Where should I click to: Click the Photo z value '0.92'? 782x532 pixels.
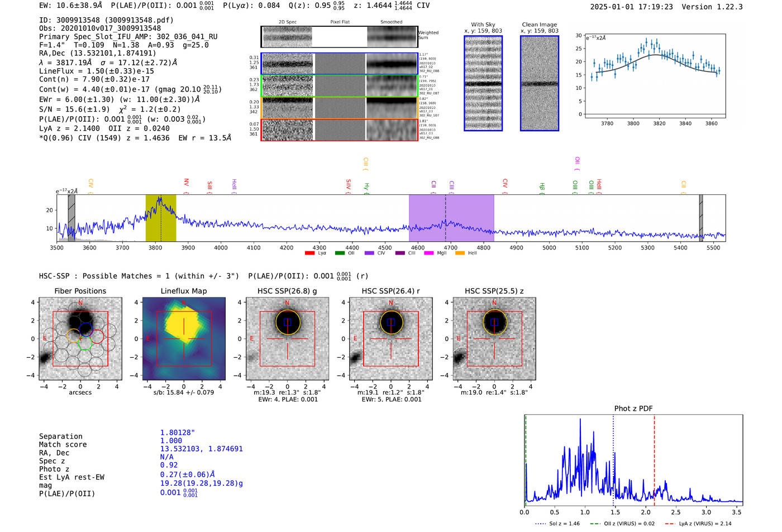[169, 465]
